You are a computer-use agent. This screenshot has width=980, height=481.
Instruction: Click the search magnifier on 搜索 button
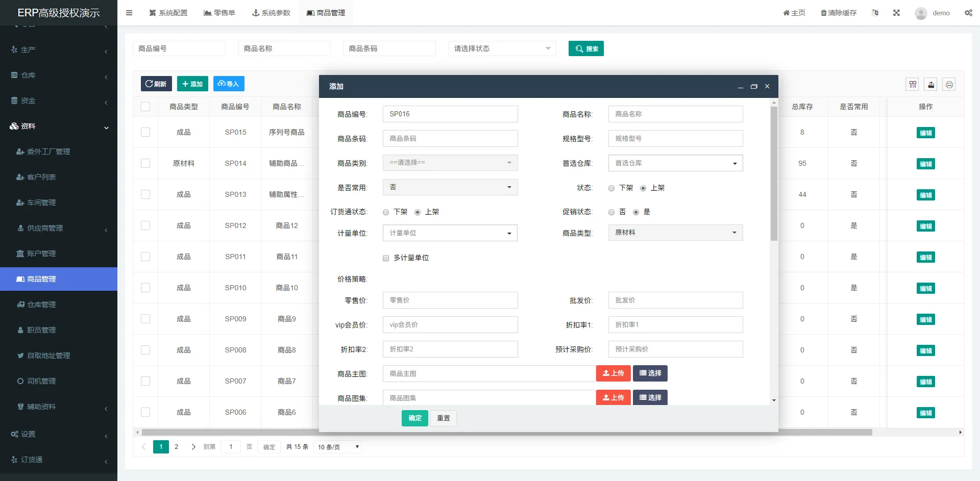coord(578,48)
